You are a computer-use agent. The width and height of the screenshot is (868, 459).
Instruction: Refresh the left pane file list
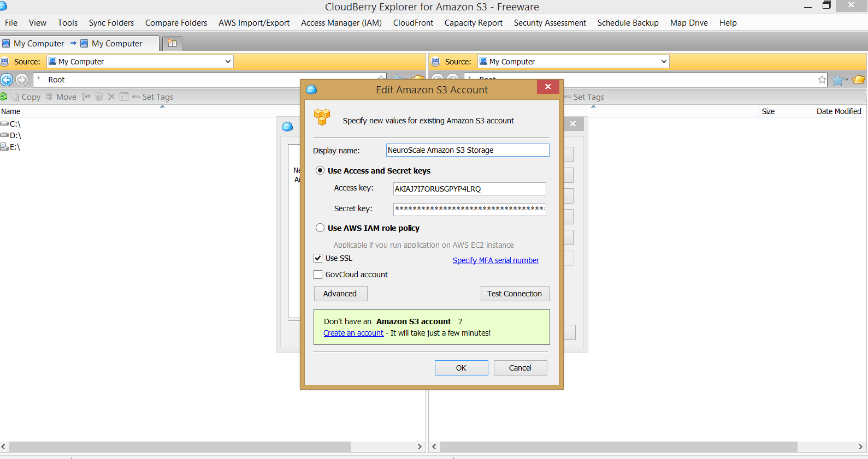(x=3, y=97)
